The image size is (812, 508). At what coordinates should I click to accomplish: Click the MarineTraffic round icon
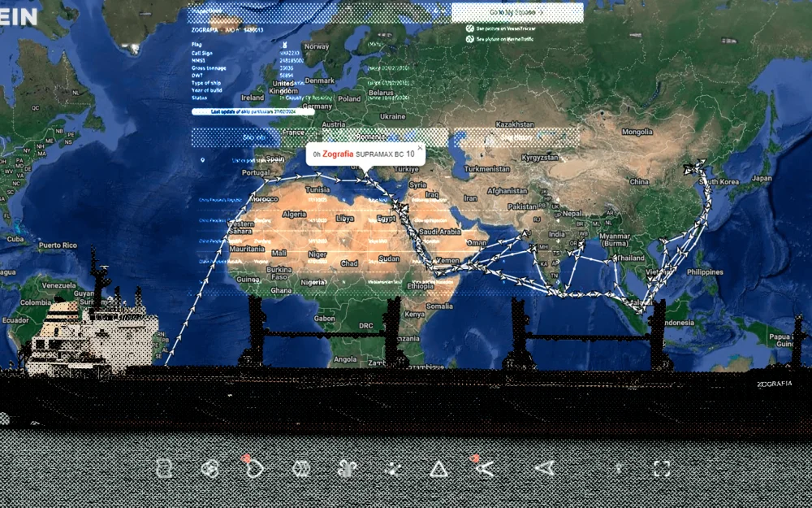coord(469,39)
